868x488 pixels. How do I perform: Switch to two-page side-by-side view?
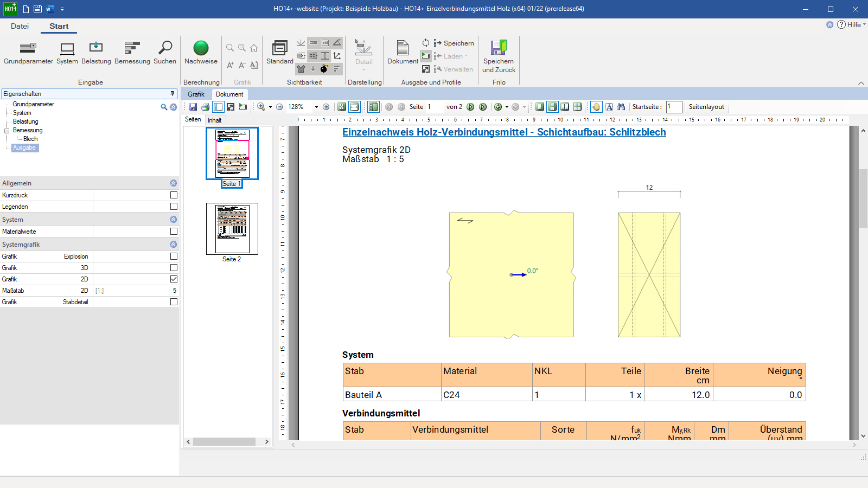tap(565, 107)
